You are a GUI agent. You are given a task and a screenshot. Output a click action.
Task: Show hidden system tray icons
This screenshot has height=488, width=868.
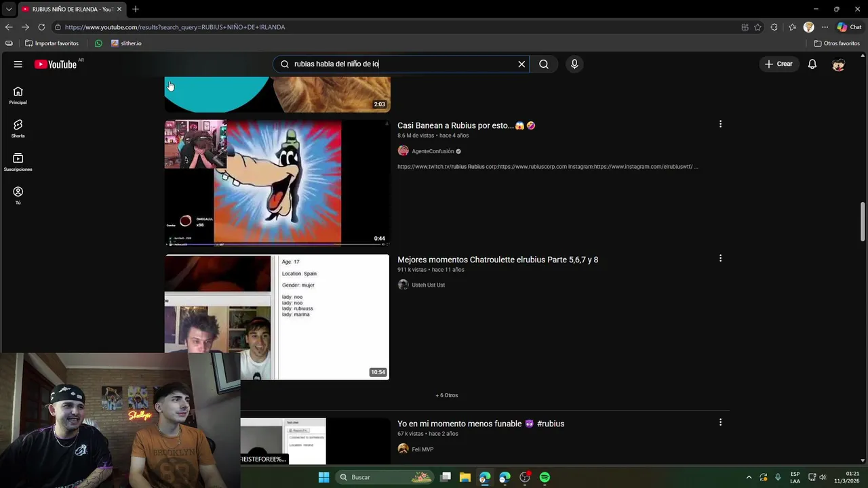tap(749, 477)
